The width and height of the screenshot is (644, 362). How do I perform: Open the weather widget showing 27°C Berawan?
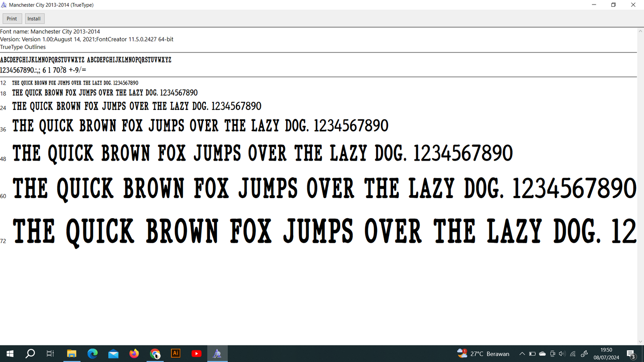(x=484, y=354)
